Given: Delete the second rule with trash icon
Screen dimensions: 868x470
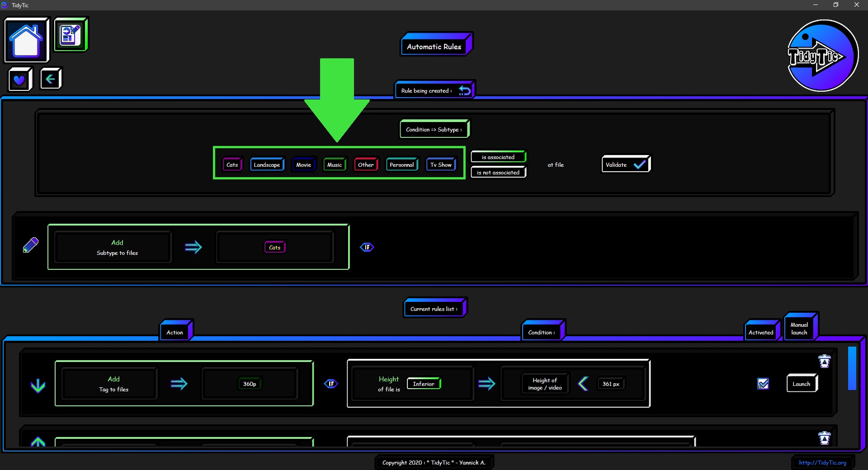Looking at the screenshot, I should click(x=825, y=438).
